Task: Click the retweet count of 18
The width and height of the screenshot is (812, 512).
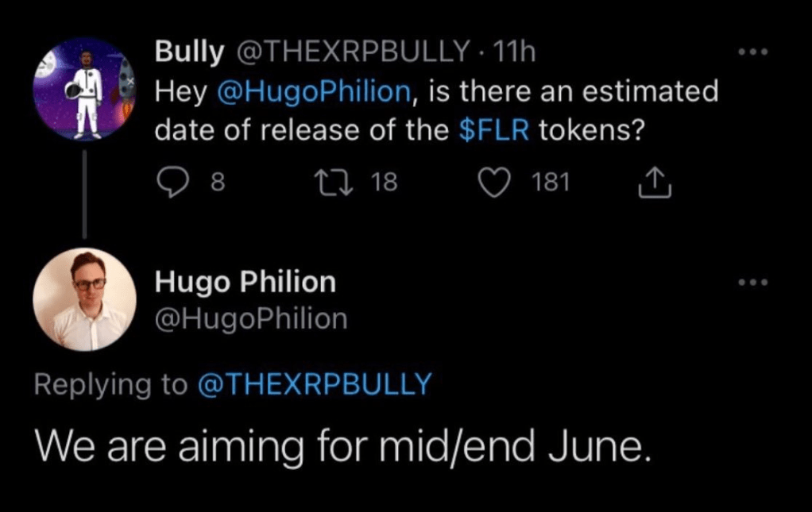Action: click(385, 183)
